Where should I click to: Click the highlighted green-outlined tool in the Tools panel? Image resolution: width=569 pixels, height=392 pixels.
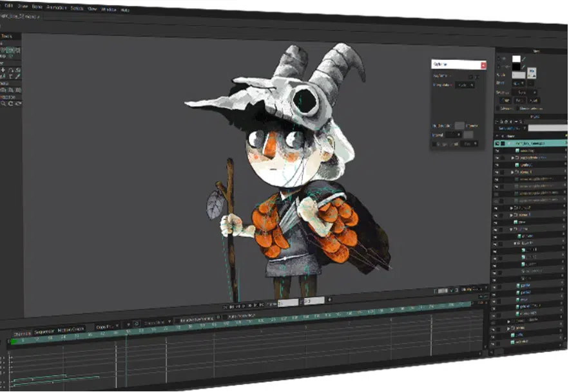tap(10, 50)
